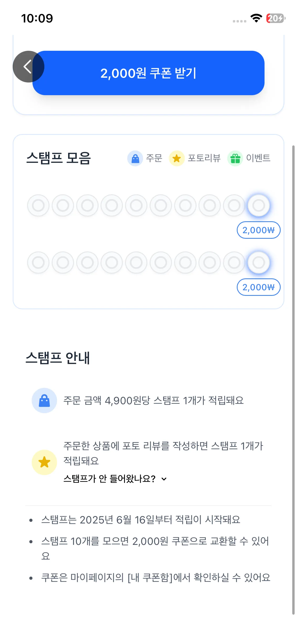Tap the first stamp slot in bottom row
The image size is (297, 644).
38,263
